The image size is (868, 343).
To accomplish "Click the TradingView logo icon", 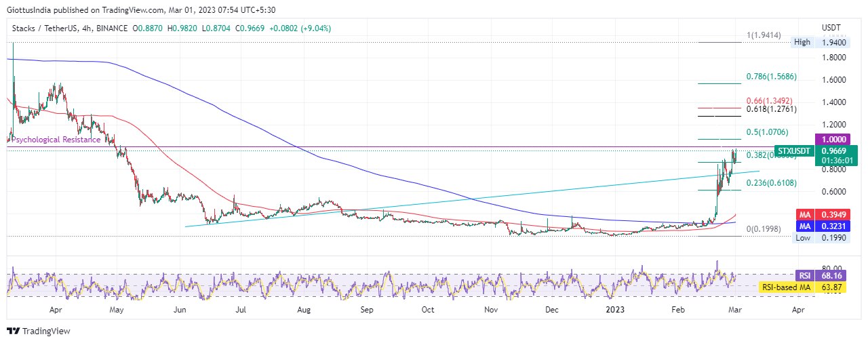I will pos(13,331).
